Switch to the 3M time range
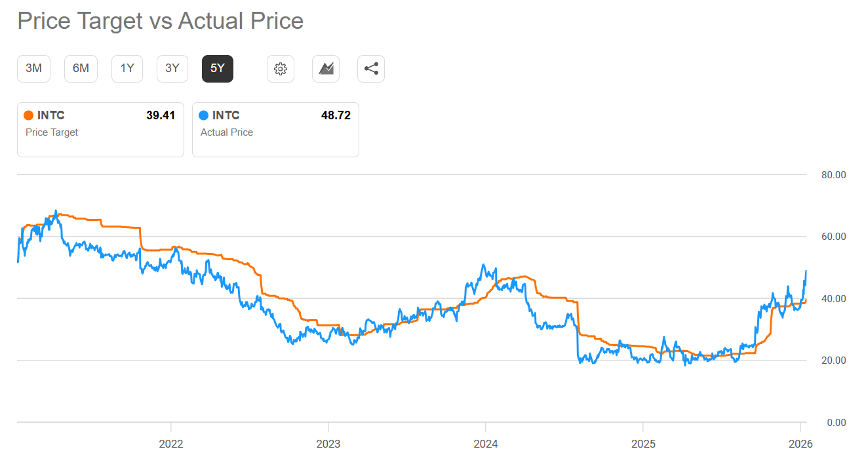The height and width of the screenshot is (466, 868). point(33,68)
